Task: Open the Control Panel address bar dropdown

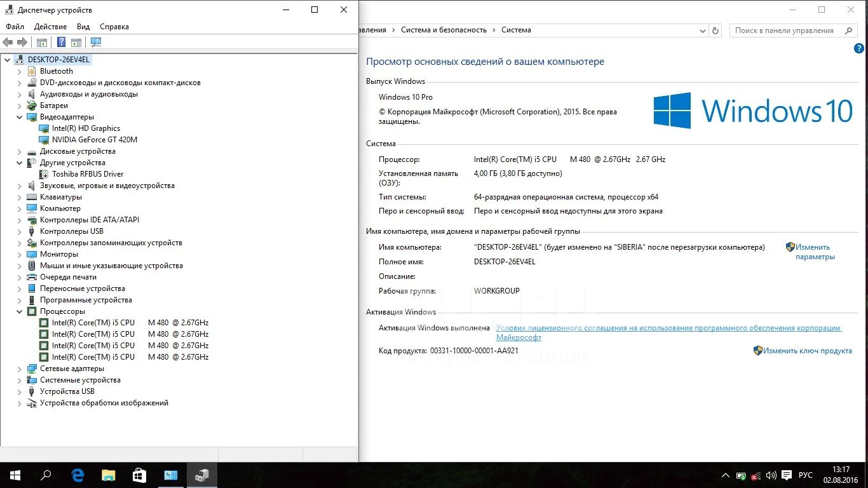Action: tap(702, 30)
